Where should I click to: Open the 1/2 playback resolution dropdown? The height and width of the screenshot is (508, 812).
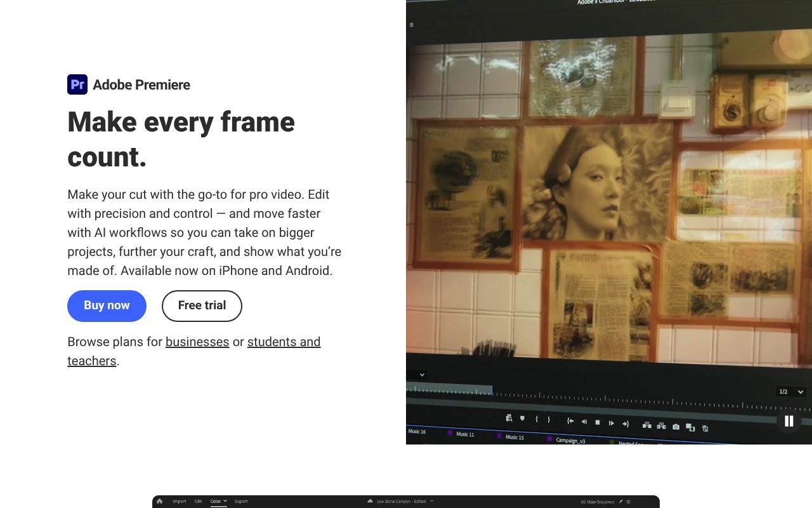pos(792,392)
